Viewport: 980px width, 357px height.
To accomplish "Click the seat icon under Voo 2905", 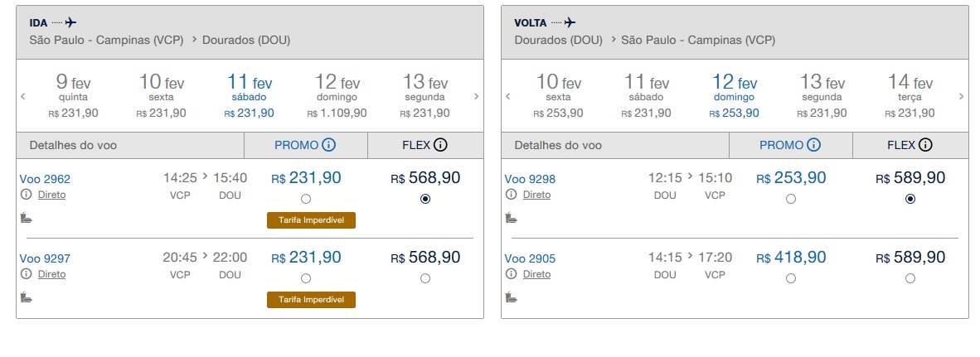I will [x=511, y=297].
